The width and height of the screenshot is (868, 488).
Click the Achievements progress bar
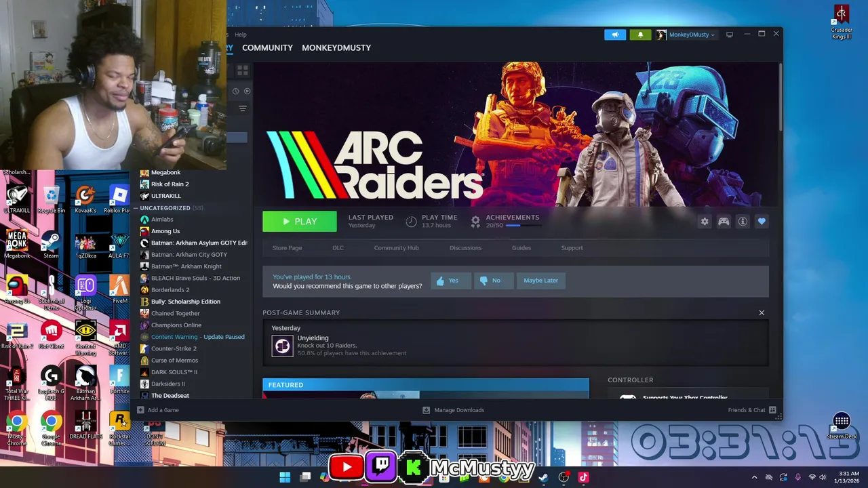click(524, 225)
